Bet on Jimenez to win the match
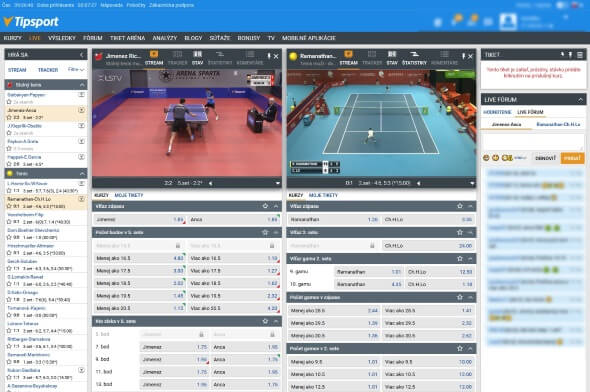Viewport: 590px width, 392px height. [x=140, y=219]
